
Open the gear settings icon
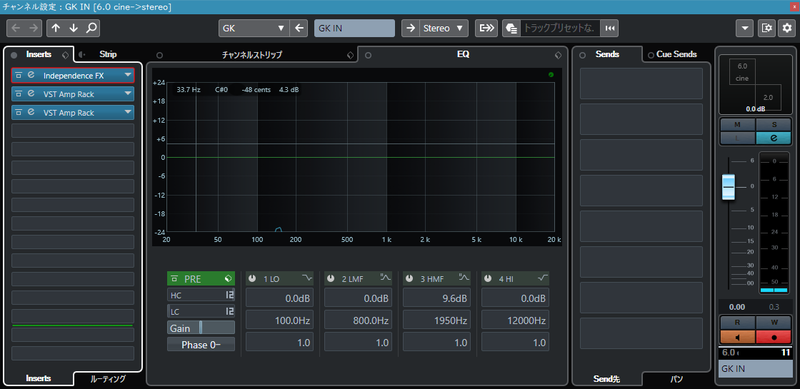[x=787, y=29]
